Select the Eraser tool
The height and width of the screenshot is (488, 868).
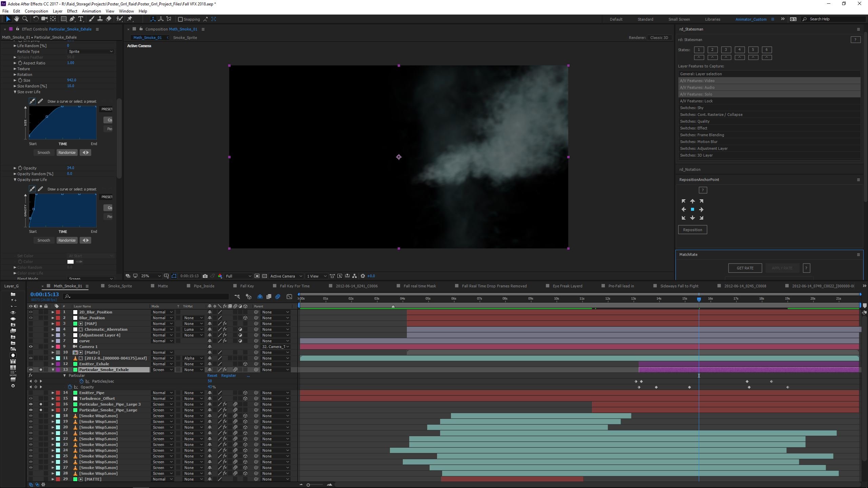(x=108, y=19)
